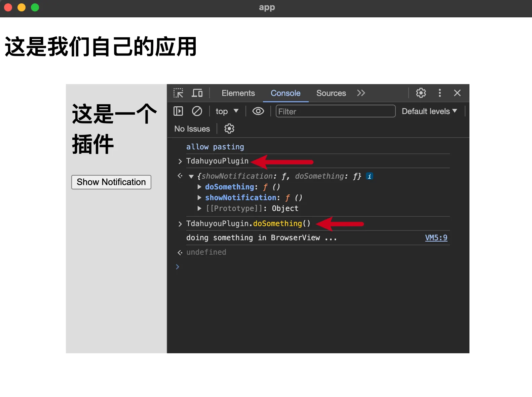Clear the console with the clear icon
Screen dimensions: 532x397
[x=197, y=111]
